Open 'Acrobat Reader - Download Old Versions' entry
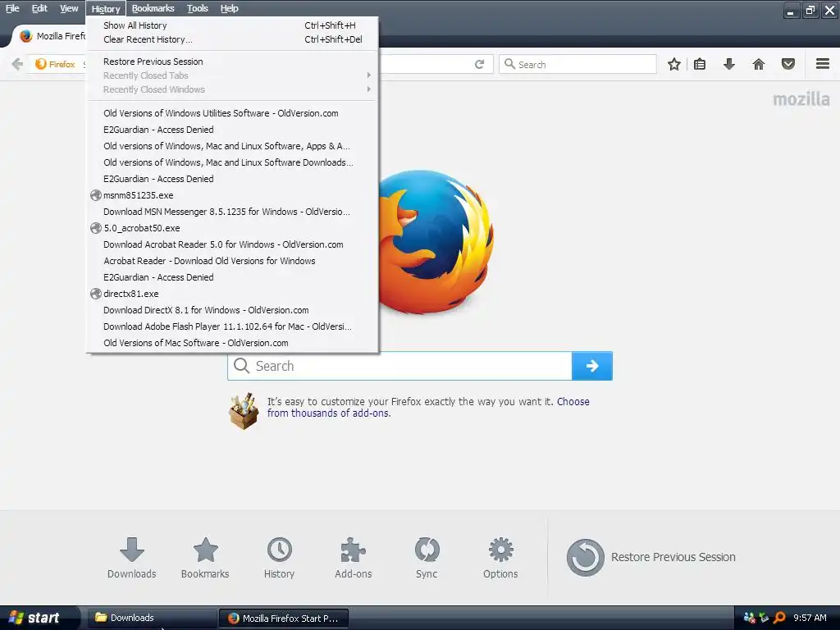The width and height of the screenshot is (840, 630). [232, 261]
